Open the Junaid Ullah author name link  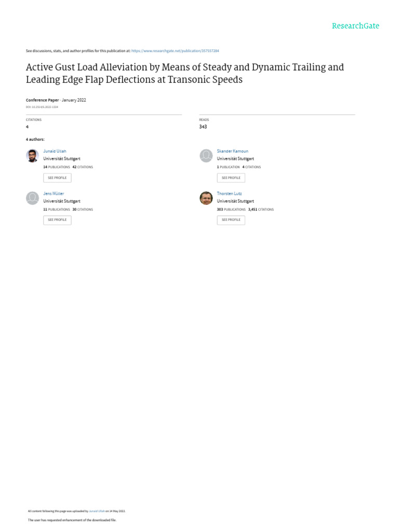tap(55, 151)
